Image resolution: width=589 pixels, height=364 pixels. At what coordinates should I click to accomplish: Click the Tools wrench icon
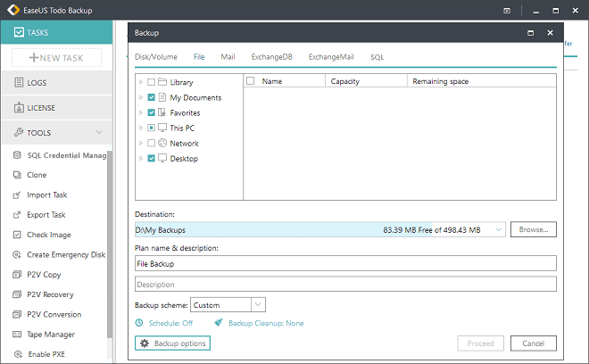(19, 132)
